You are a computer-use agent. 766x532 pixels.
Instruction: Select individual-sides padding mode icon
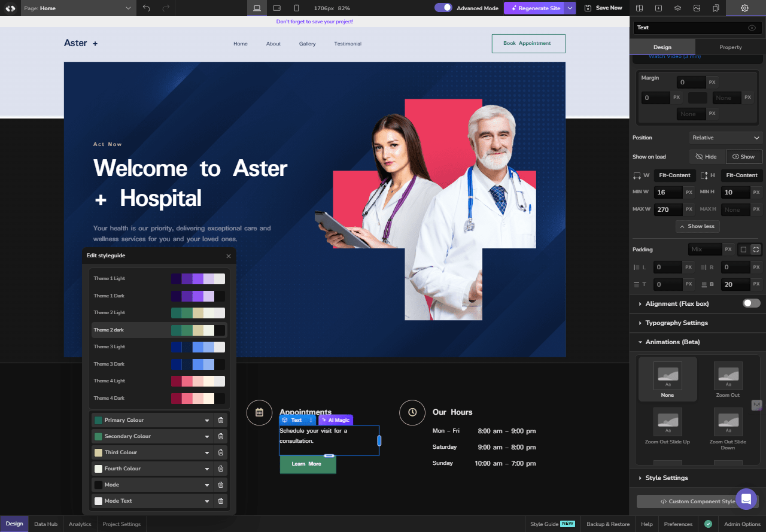coord(756,250)
